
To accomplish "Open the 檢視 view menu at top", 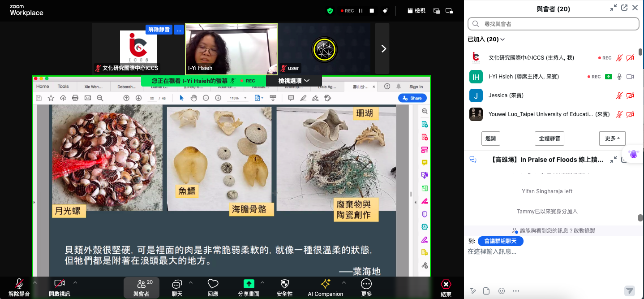I will click(416, 11).
